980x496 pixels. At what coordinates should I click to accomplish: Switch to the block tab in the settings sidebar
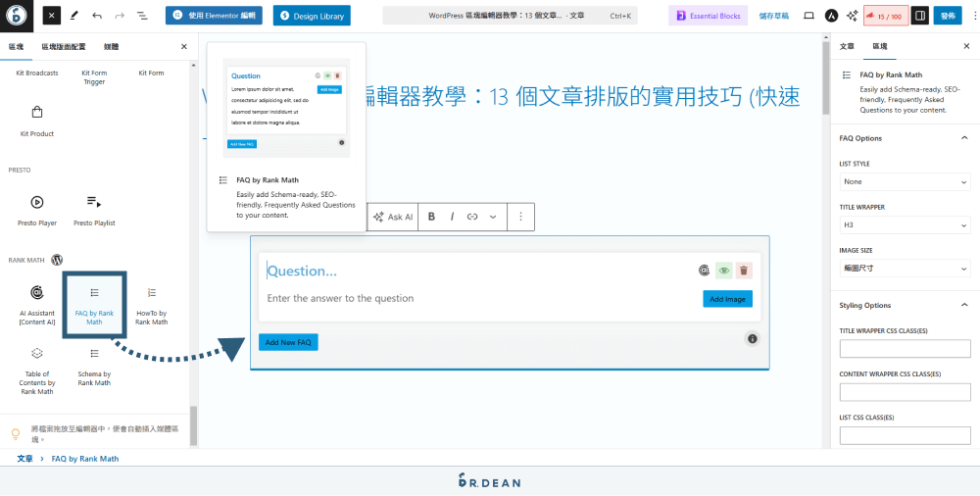pos(879,46)
